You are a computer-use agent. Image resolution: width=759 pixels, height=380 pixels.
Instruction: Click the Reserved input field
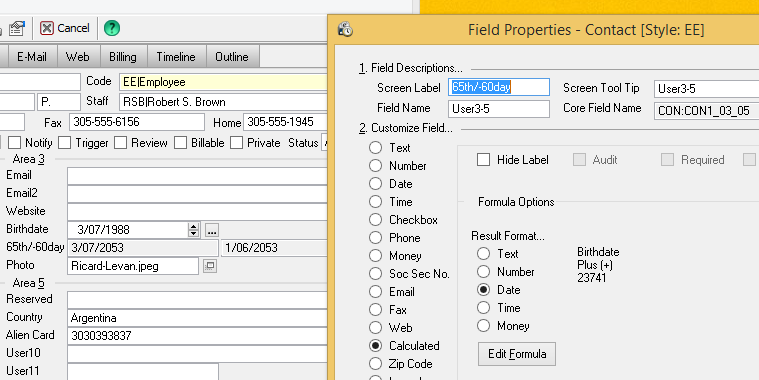coord(197,300)
